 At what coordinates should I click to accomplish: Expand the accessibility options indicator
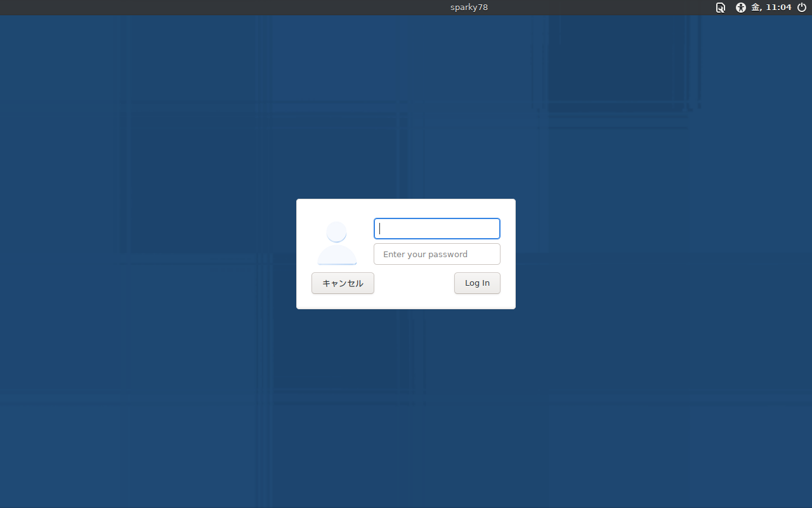coord(740,8)
